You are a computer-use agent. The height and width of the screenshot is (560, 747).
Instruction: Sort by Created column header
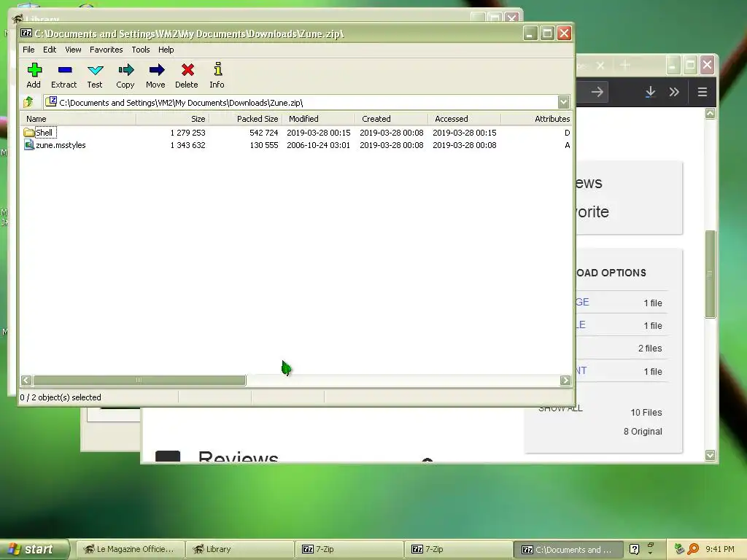(391, 119)
